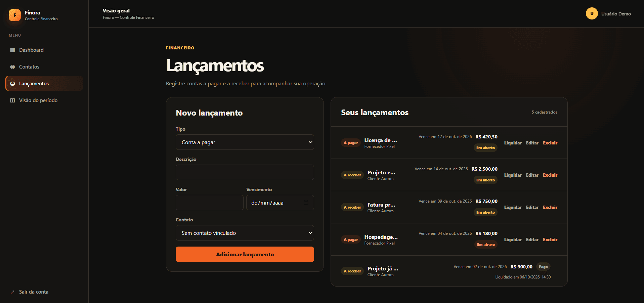644x303 pixels.
Task: Excluir the Hospedage... entry
Action: point(550,240)
